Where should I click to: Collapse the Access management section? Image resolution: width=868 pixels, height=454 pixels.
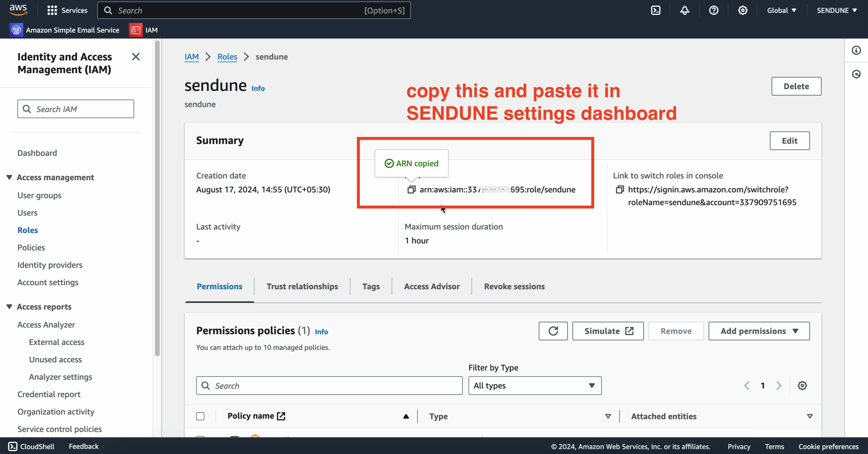click(x=10, y=177)
